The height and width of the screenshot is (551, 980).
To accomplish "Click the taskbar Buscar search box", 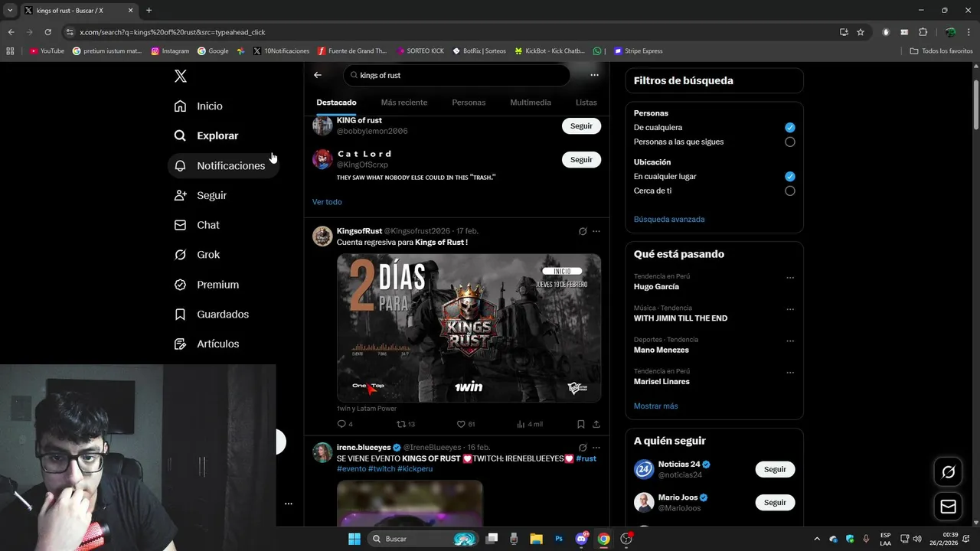I will pyautogui.click(x=423, y=539).
